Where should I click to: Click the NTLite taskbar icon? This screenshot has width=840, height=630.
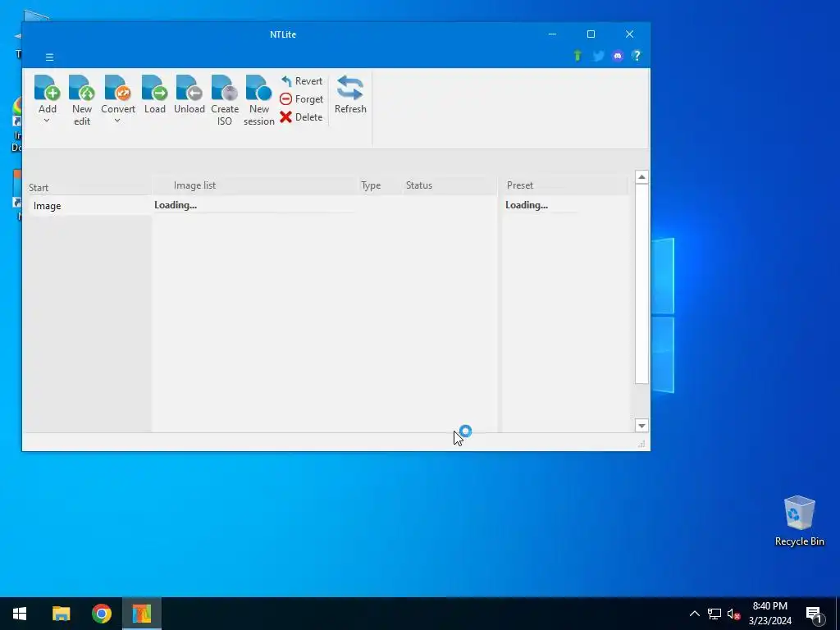click(141, 614)
